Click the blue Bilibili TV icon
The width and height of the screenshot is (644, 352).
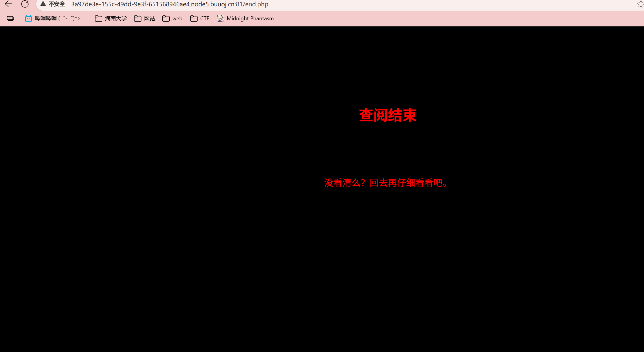click(29, 19)
